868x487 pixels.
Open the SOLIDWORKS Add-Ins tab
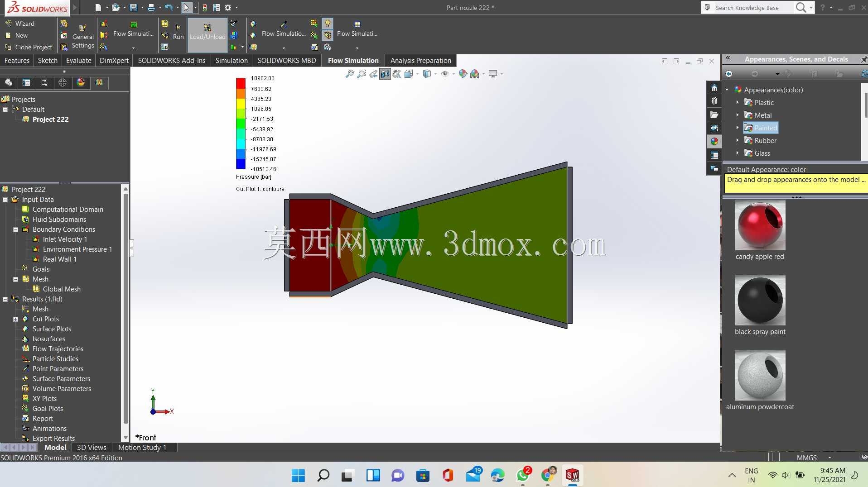coord(171,61)
